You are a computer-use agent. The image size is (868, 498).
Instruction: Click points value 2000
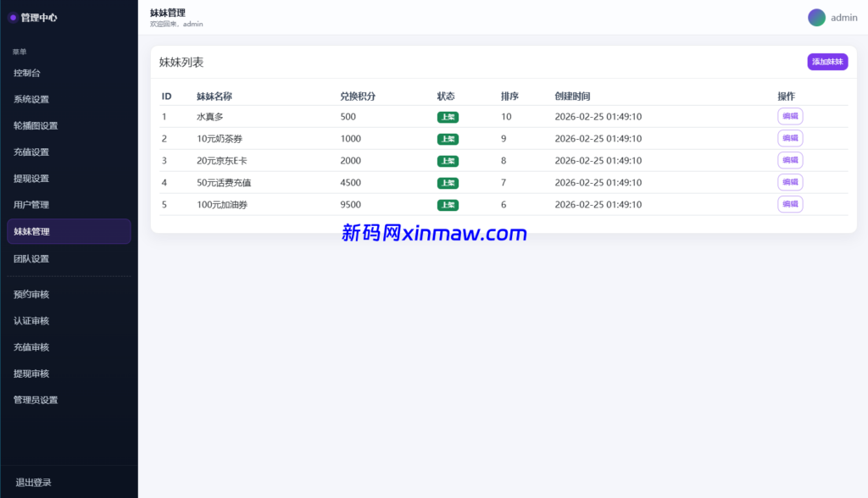coord(350,161)
